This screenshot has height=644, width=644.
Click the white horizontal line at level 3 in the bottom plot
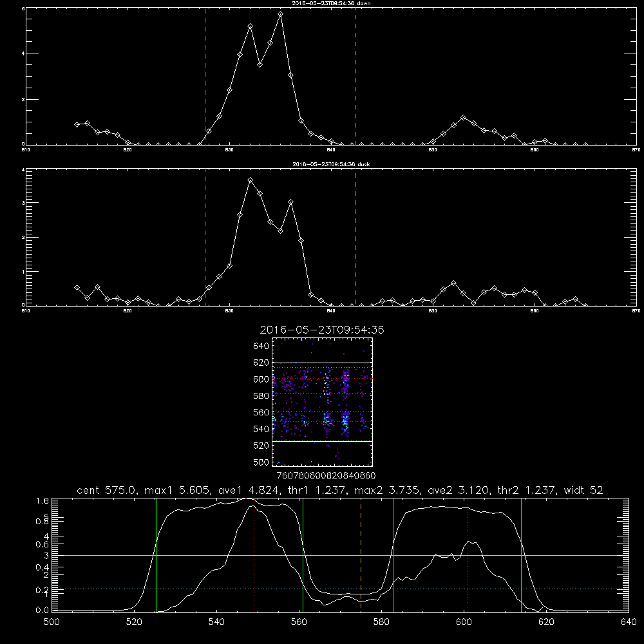(340, 555)
